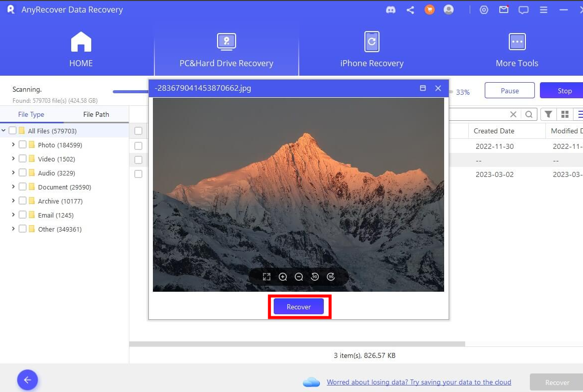Select the Photo category checkbox

click(22, 145)
